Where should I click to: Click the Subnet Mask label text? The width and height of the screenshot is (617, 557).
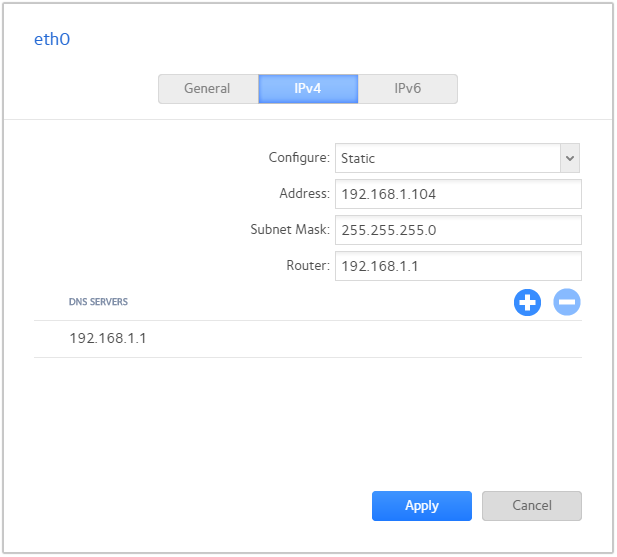(289, 230)
